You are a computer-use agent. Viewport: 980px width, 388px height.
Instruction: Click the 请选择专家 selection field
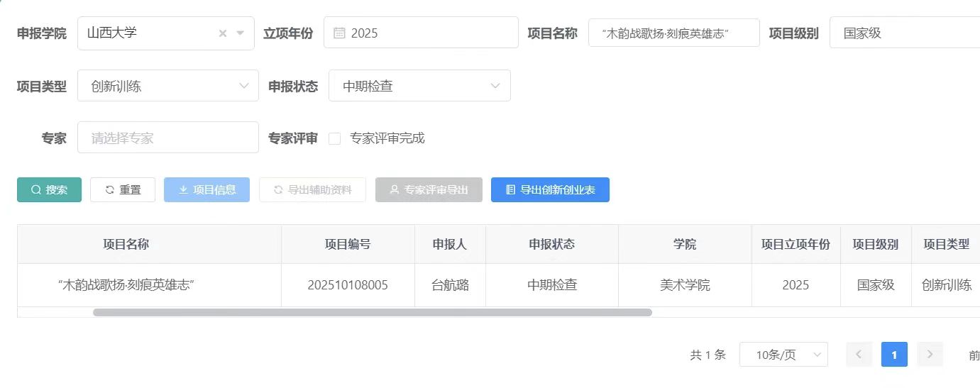[x=168, y=138]
